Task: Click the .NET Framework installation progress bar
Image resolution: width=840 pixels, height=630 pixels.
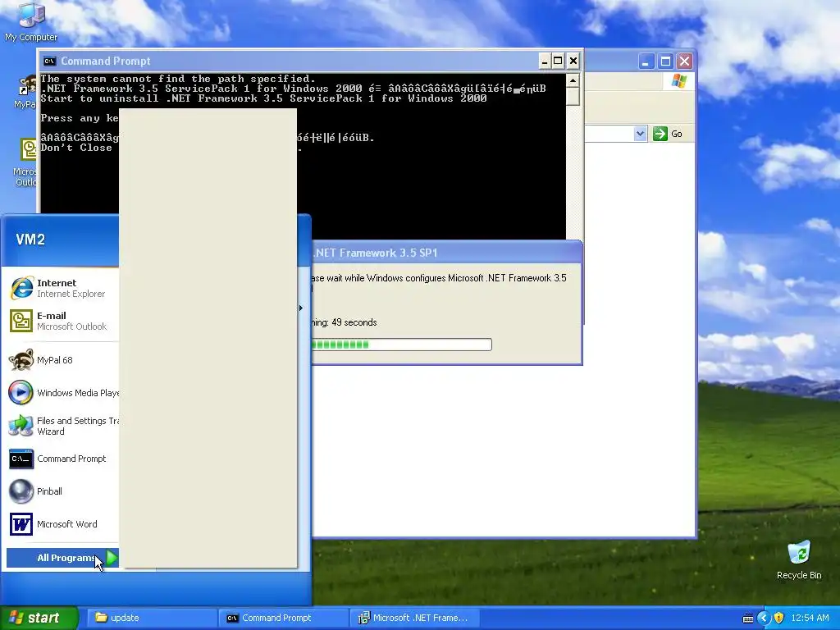Action: (x=402, y=345)
